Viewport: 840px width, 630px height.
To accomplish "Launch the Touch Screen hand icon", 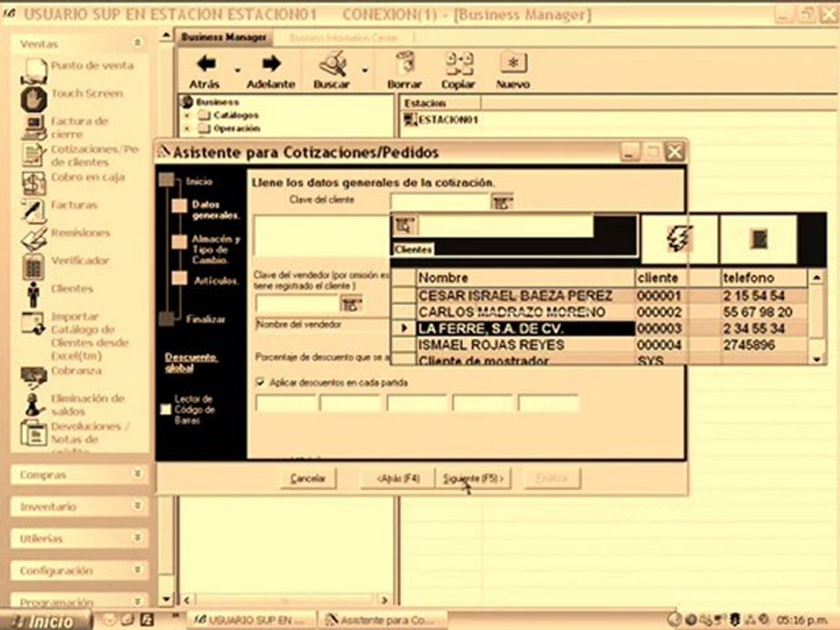I will point(34,99).
